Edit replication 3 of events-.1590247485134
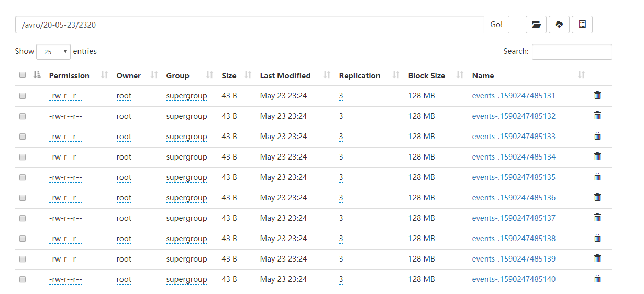644x294 pixels. click(341, 157)
